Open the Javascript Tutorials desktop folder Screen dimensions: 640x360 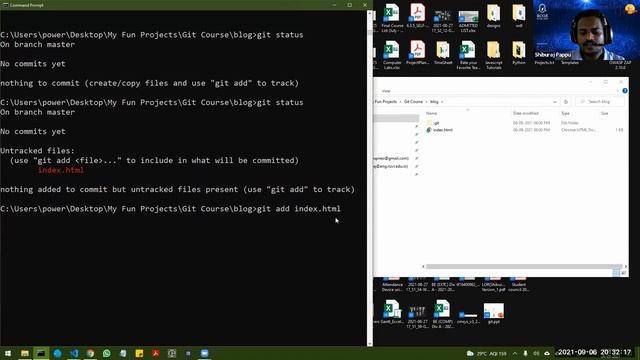(x=493, y=55)
